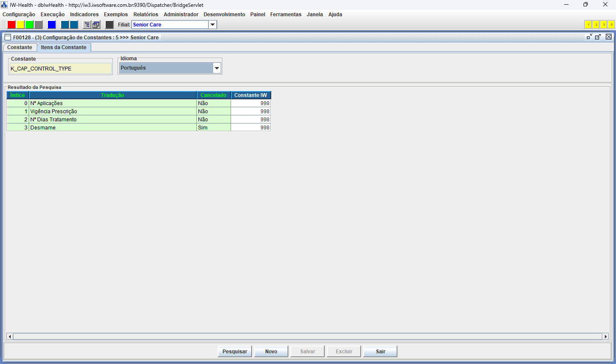616x364 pixels.
Task: Click the red square toolbar button
Action: click(x=12, y=25)
